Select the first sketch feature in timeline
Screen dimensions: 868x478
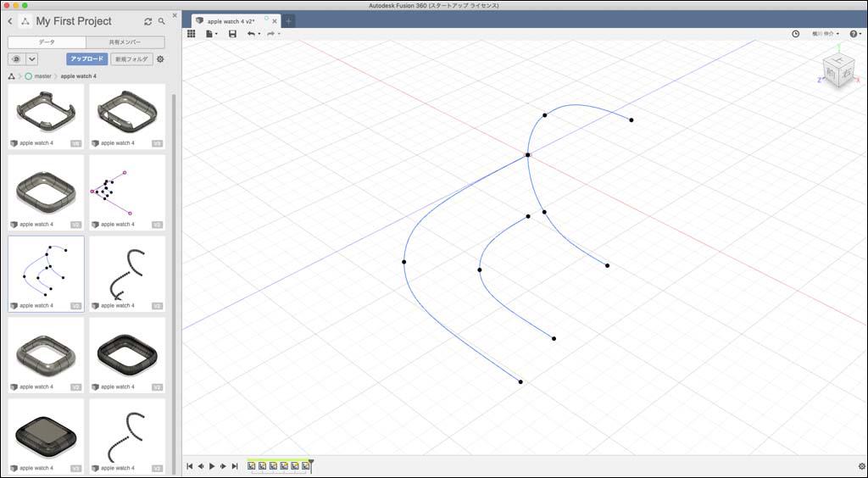252,466
